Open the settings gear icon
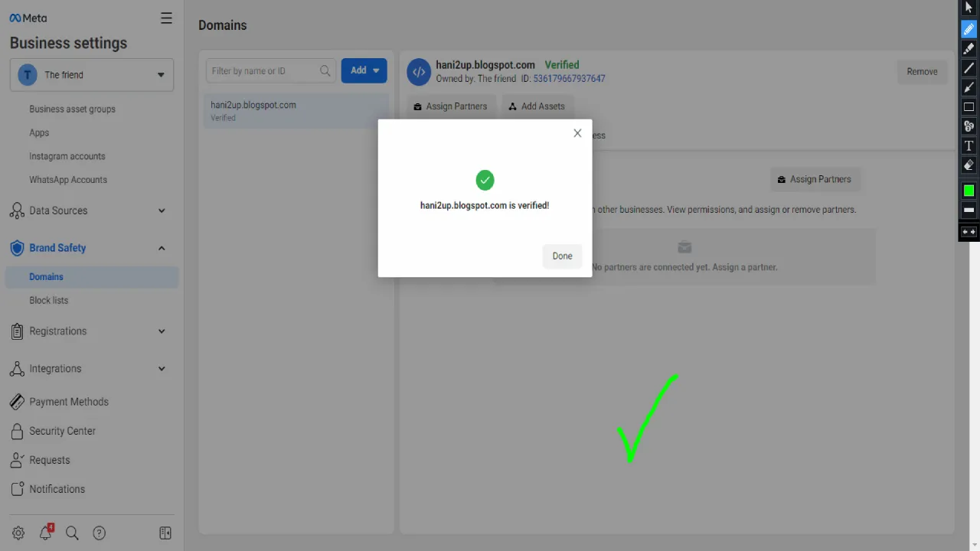The height and width of the screenshot is (551, 980). click(18, 533)
